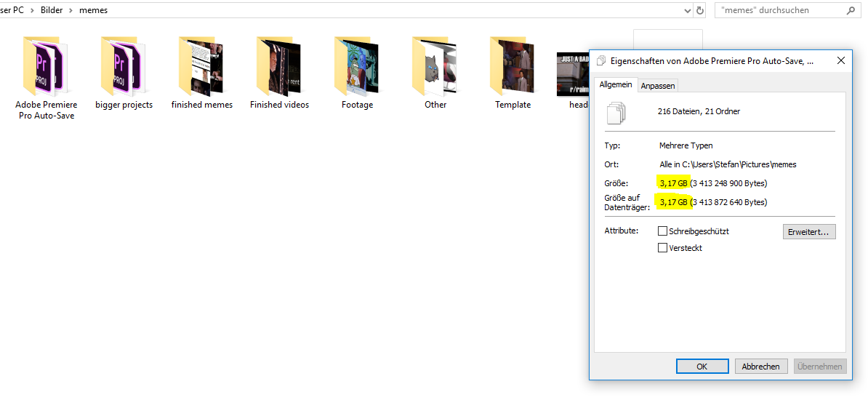
Task: Expand the chevron before Bilder breadcrumb
Action: point(32,10)
